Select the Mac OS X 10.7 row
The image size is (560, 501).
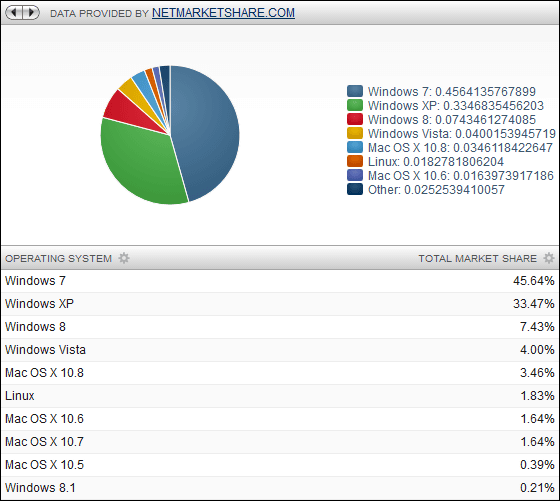(x=280, y=442)
